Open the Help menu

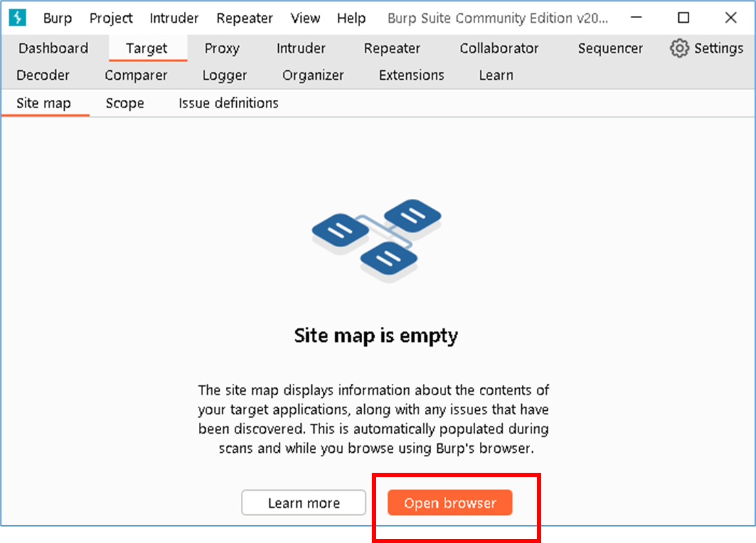[351, 19]
